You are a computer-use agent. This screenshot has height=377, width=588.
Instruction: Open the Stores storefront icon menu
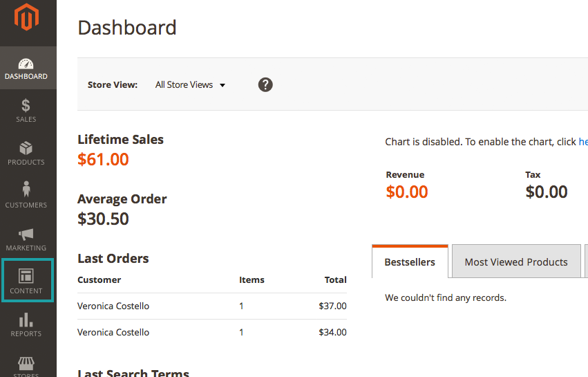(x=26, y=366)
